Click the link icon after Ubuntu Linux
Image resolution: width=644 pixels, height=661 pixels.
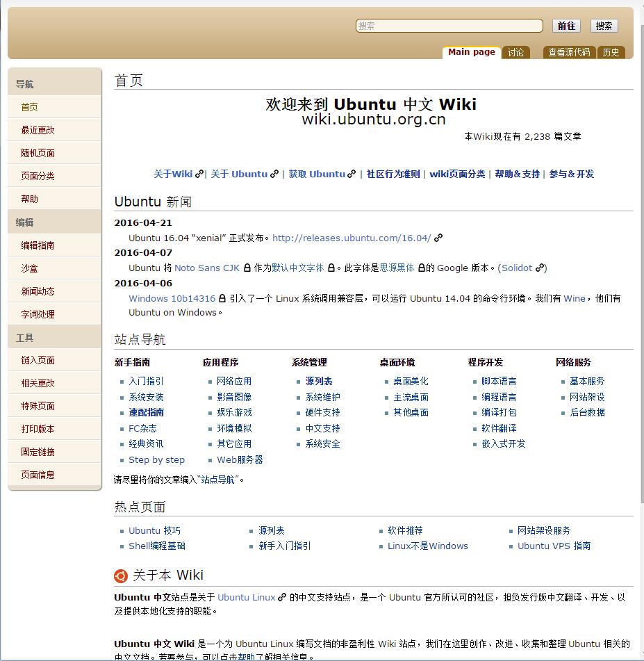pos(282,597)
